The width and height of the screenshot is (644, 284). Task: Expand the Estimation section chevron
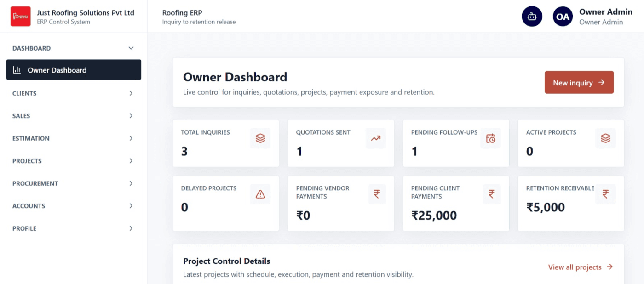131,138
